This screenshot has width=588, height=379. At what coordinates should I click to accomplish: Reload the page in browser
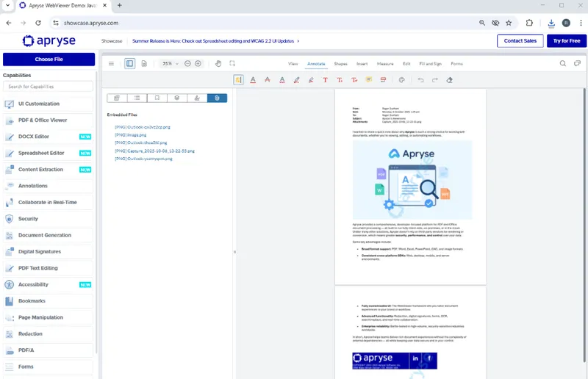coord(38,23)
